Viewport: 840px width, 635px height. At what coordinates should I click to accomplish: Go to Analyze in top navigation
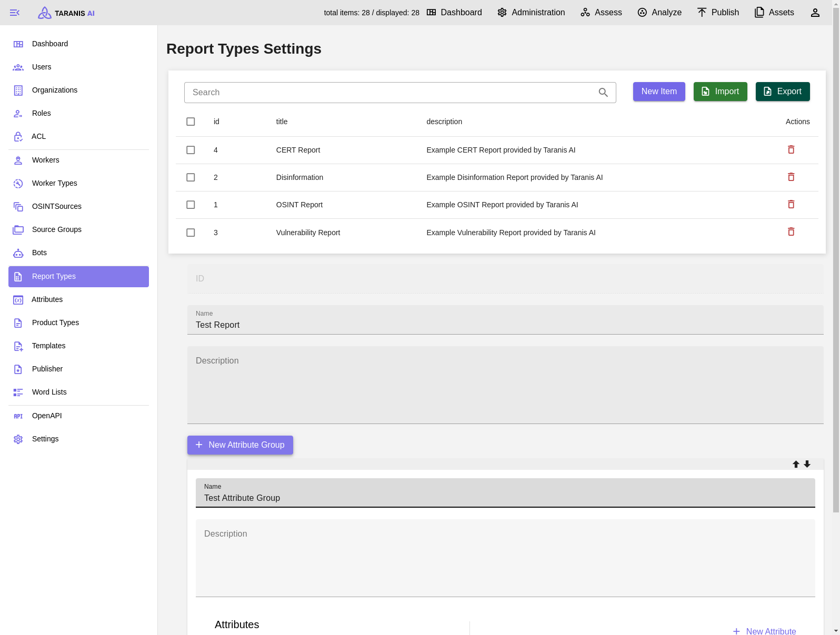pyautogui.click(x=659, y=13)
